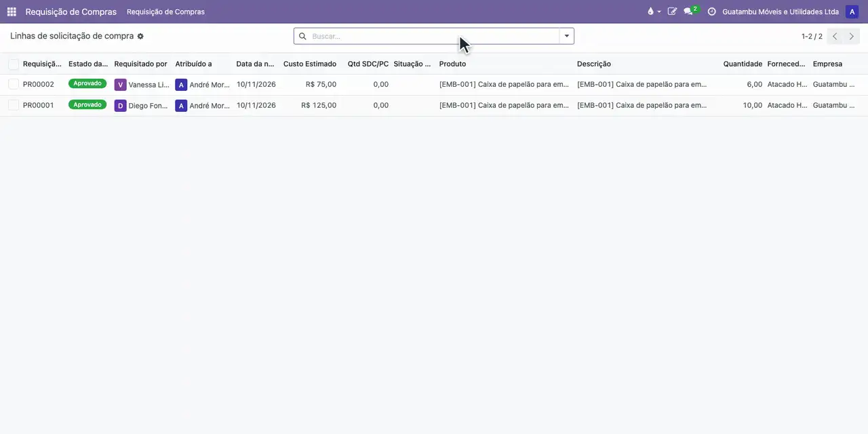Screen dimensions: 868x434
Task: Sort by the Requisição column header
Action: [42, 64]
